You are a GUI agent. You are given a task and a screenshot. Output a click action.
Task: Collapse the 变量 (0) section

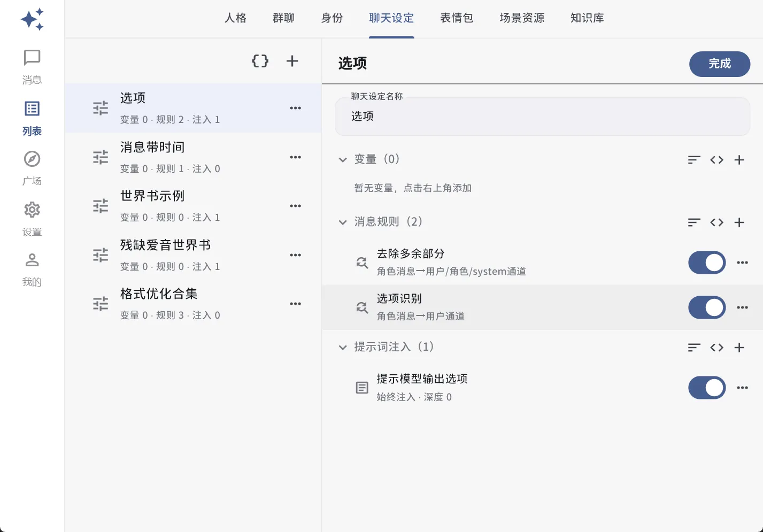point(343,160)
